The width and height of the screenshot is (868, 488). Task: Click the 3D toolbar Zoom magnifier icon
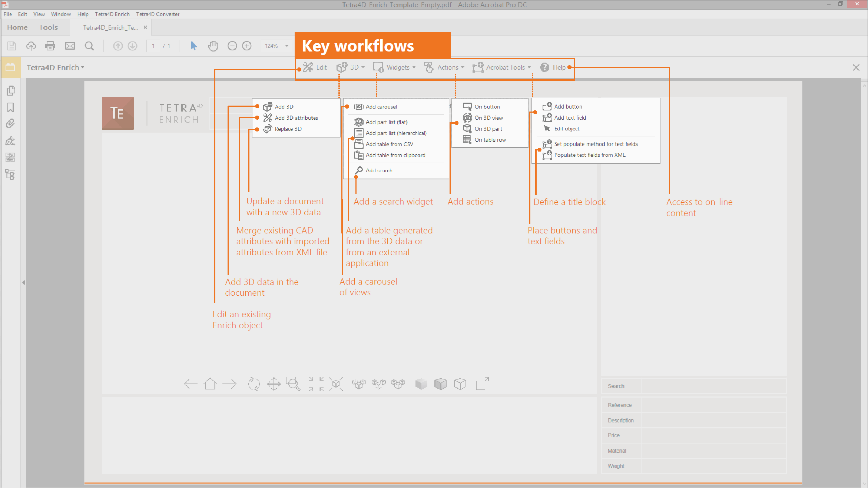pos(294,384)
